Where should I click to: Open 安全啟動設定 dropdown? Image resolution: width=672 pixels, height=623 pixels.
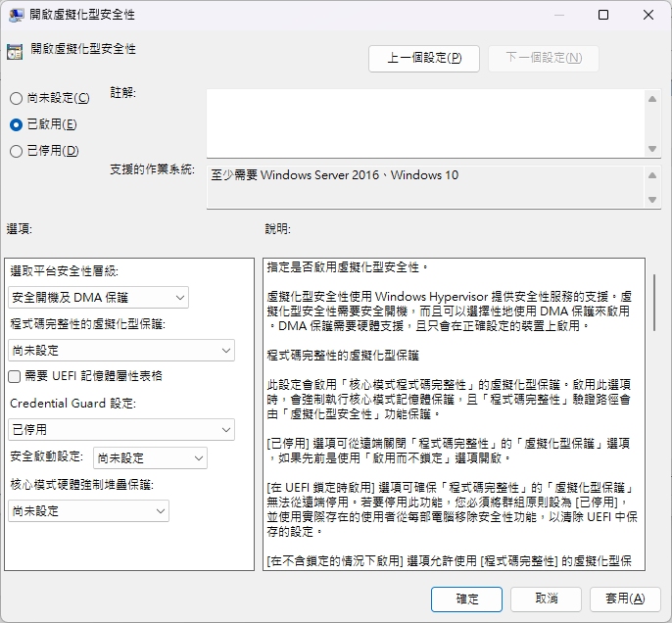click(x=150, y=458)
